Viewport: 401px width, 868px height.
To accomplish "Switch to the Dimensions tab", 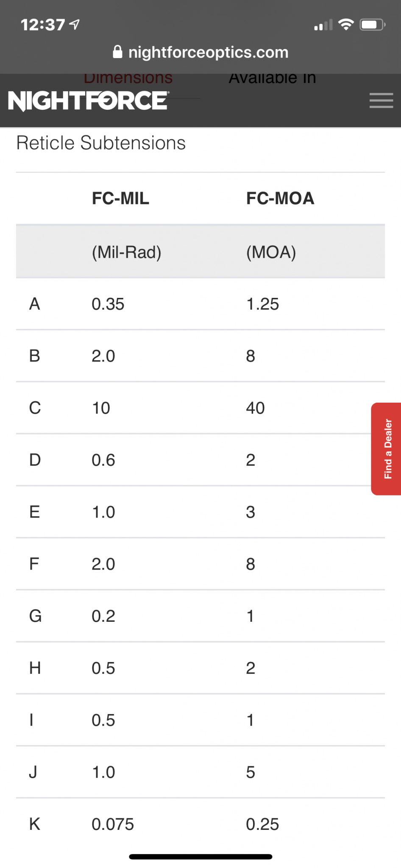I will click(x=128, y=78).
